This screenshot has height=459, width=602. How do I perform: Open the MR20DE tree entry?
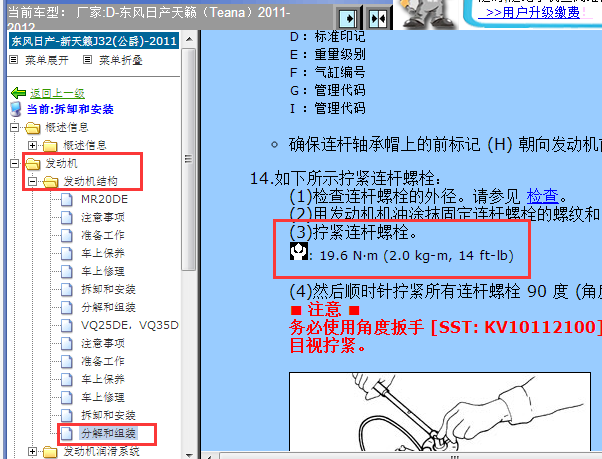[104, 199]
